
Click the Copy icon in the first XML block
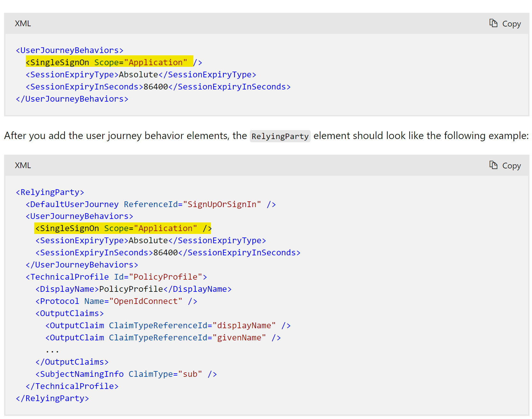coord(493,23)
